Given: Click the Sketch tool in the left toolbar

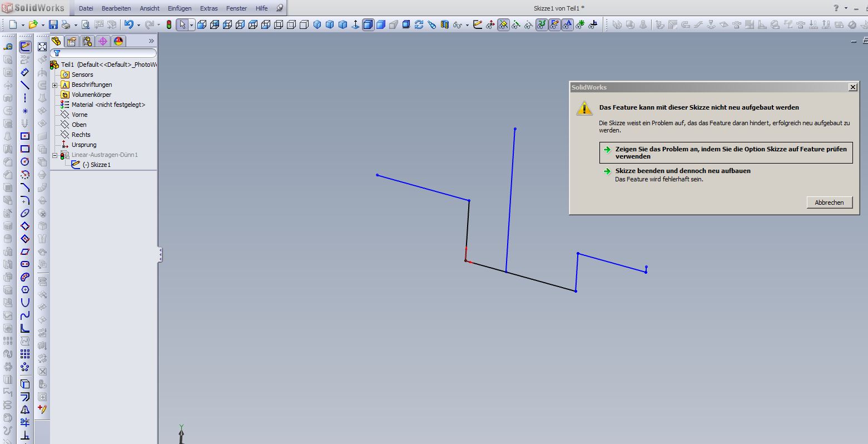Looking at the screenshot, I should coord(25,47).
